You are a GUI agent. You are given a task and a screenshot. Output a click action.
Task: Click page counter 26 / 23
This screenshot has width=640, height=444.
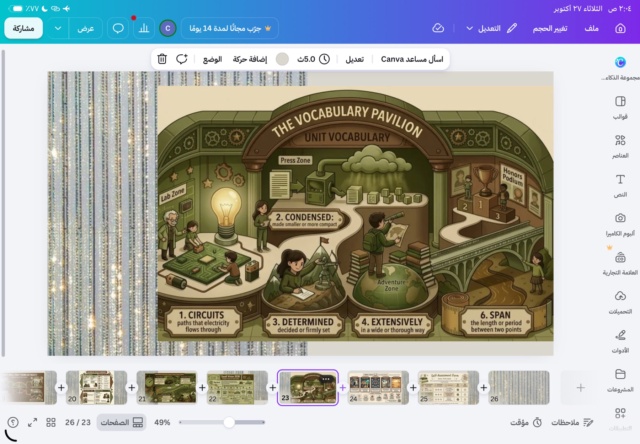click(78, 422)
